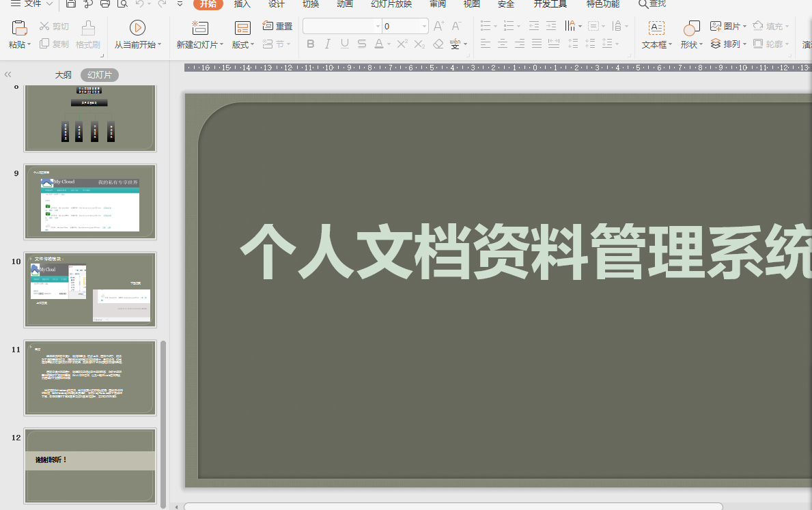Click the Clear Formatting eraser icon
The image size is (812, 510).
(438, 44)
